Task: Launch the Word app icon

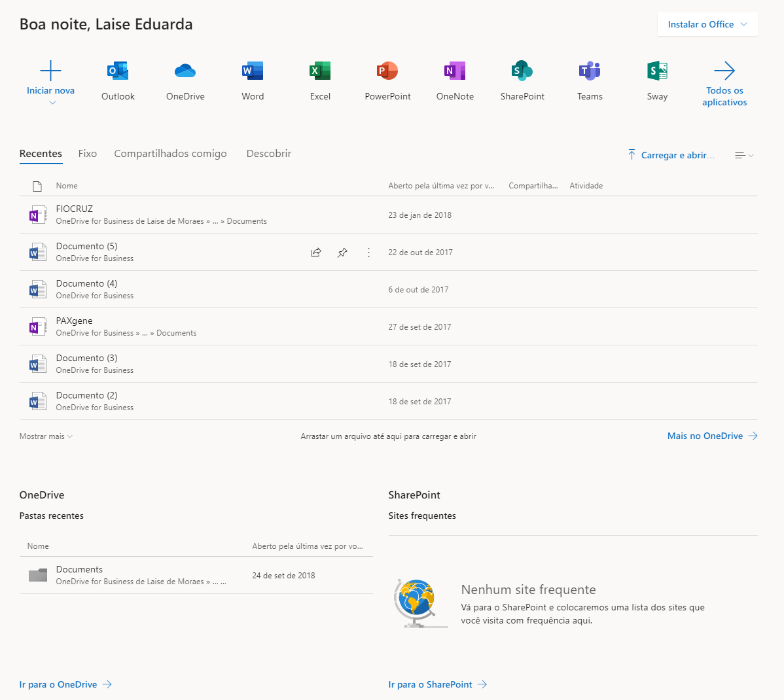Action: [253, 71]
